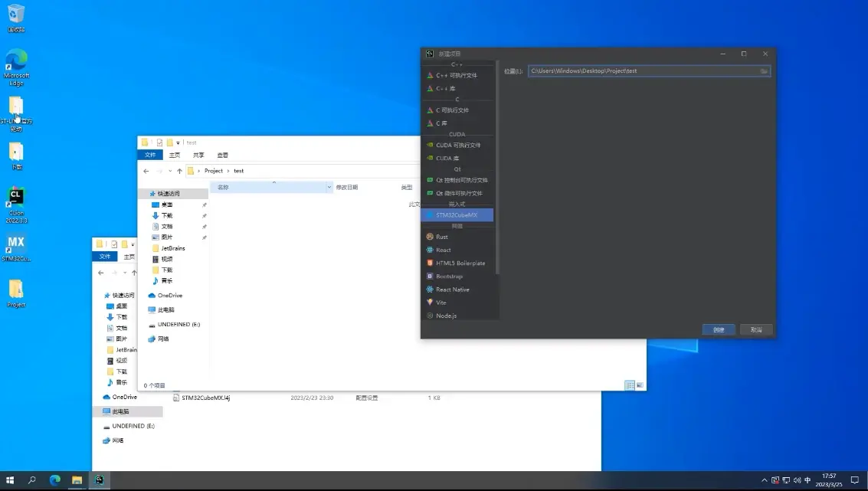Viewport: 868px width, 491px height.
Task: Select HTML5 Boilerplate project type
Action: coord(457,264)
